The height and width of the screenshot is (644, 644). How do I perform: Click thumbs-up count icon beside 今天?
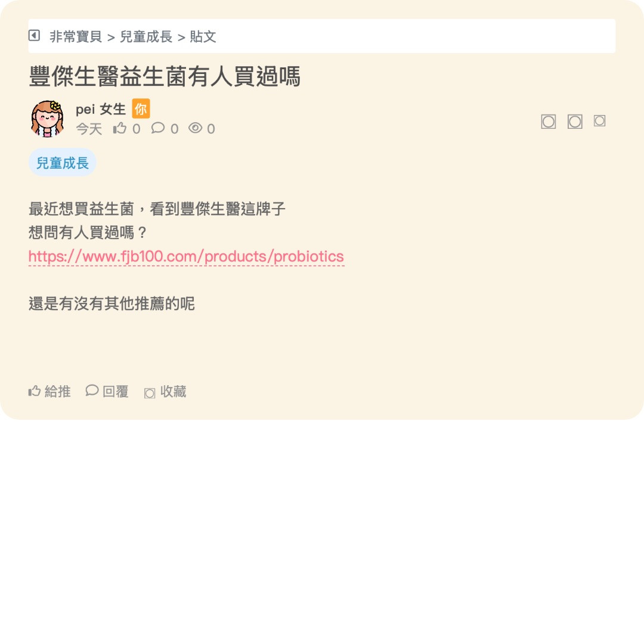(x=120, y=128)
